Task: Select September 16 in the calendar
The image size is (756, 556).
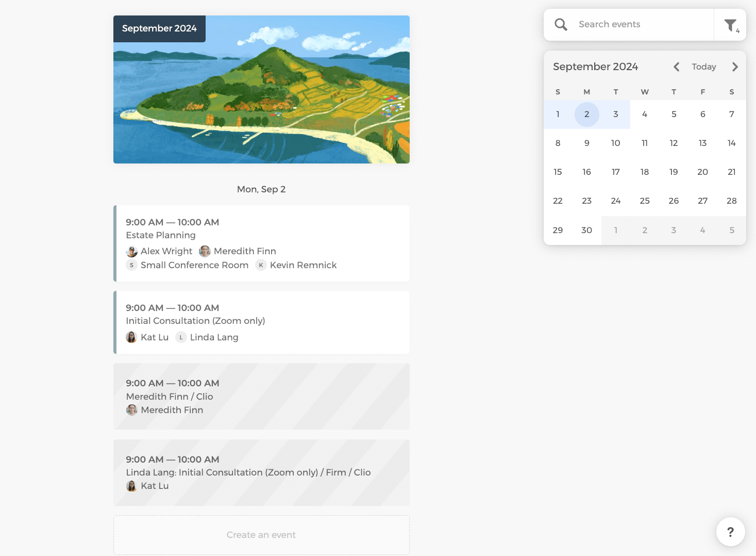Action: click(x=586, y=172)
